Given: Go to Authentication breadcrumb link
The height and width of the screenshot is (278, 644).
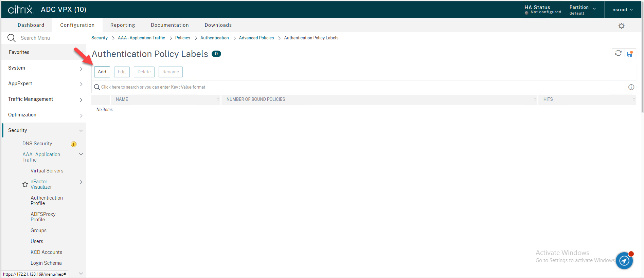Looking at the screenshot, I should (x=215, y=38).
